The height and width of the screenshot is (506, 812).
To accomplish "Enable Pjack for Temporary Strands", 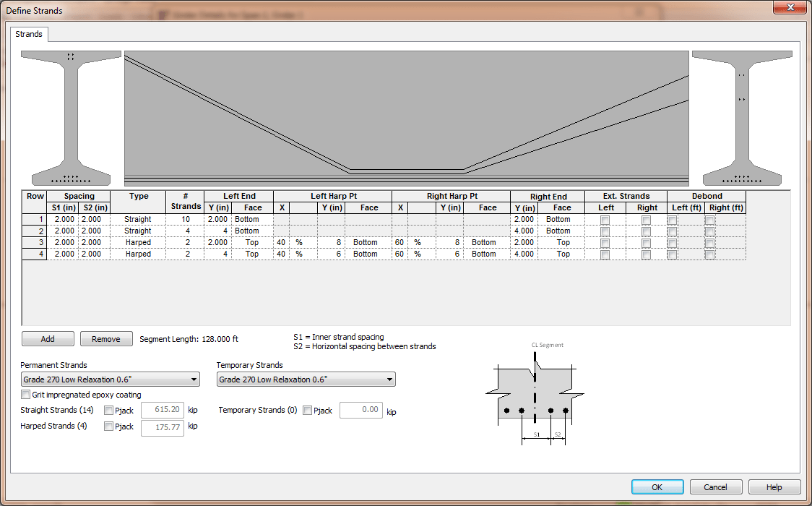I will click(x=307, y=410).
